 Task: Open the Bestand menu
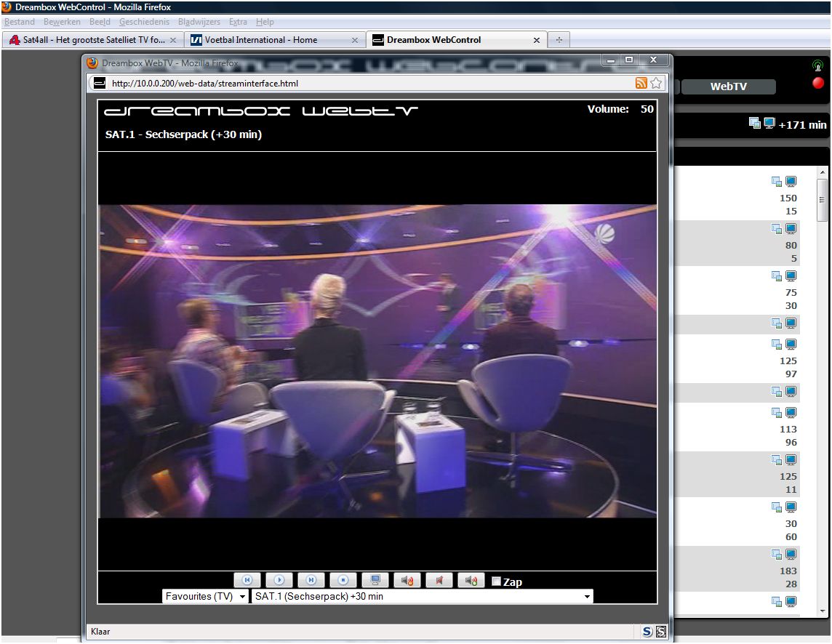[x=20, y=22]
